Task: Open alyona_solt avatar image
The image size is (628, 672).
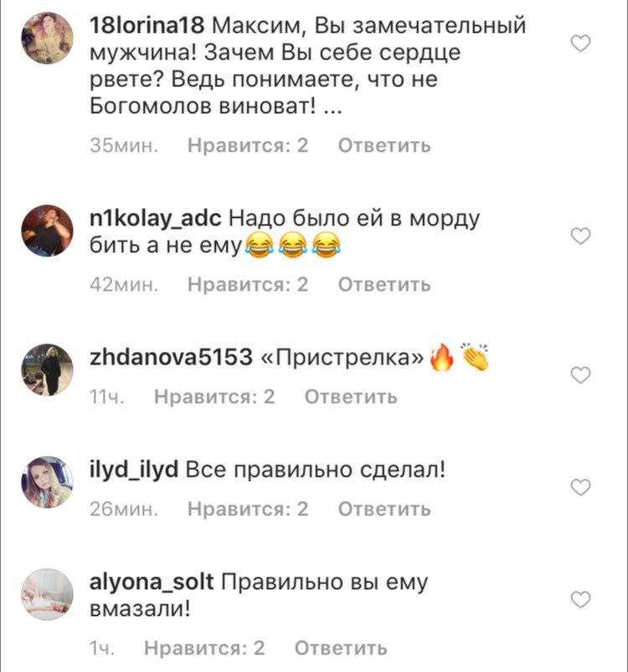Action: point(47,594)
